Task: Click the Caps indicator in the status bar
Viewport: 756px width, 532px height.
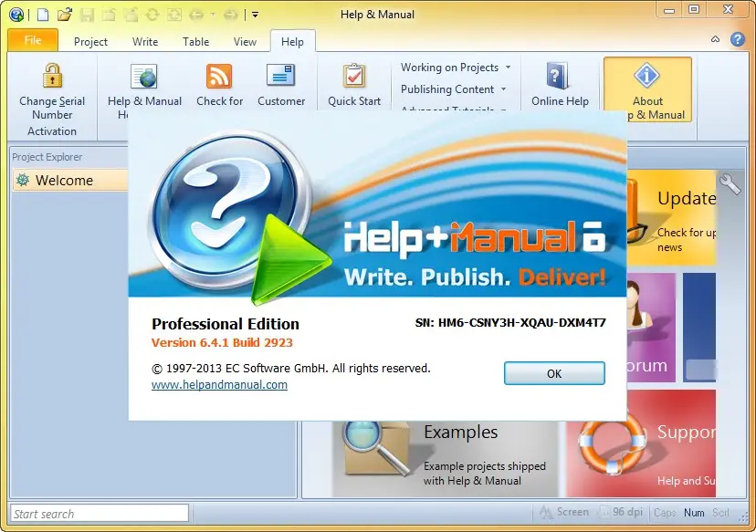Action: click(665, 513)
